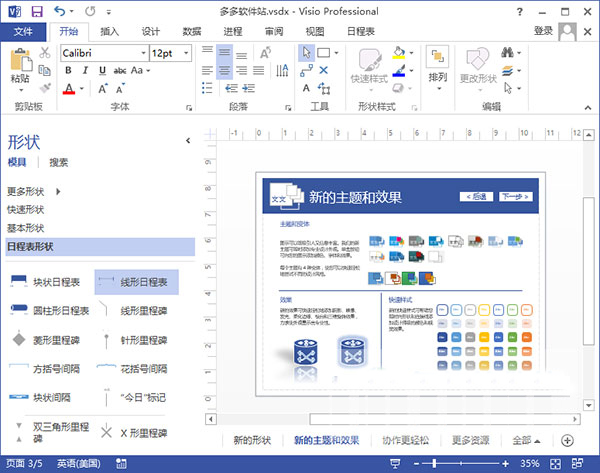The image size is (600, 473).
Task: Click presentation mode icon in status bar
Action: click(x=395, y=464)
